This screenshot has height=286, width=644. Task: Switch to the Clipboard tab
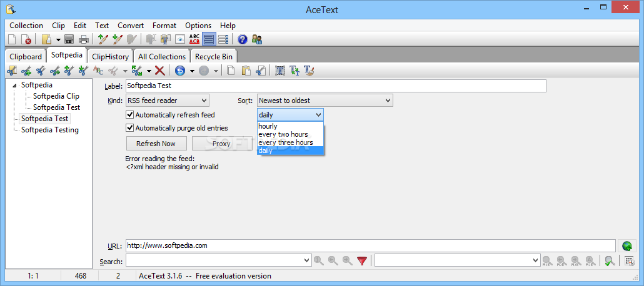pos(26,57)
